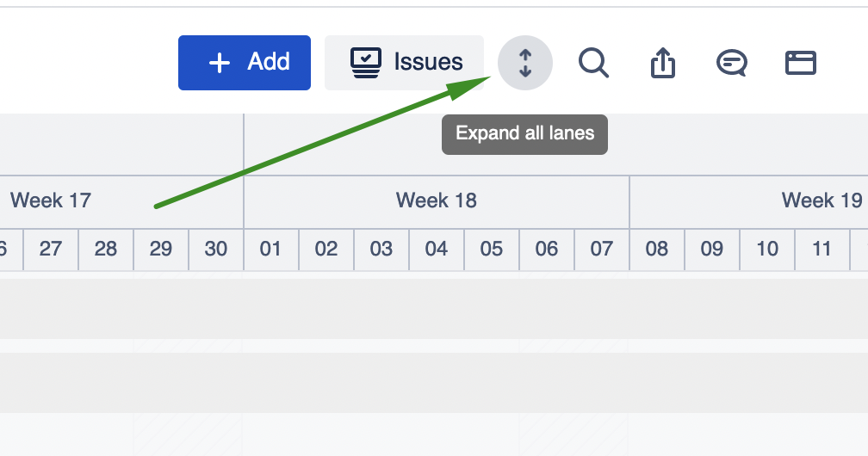Click day 30 column header
868x456 pixels.
coord(216,250)
